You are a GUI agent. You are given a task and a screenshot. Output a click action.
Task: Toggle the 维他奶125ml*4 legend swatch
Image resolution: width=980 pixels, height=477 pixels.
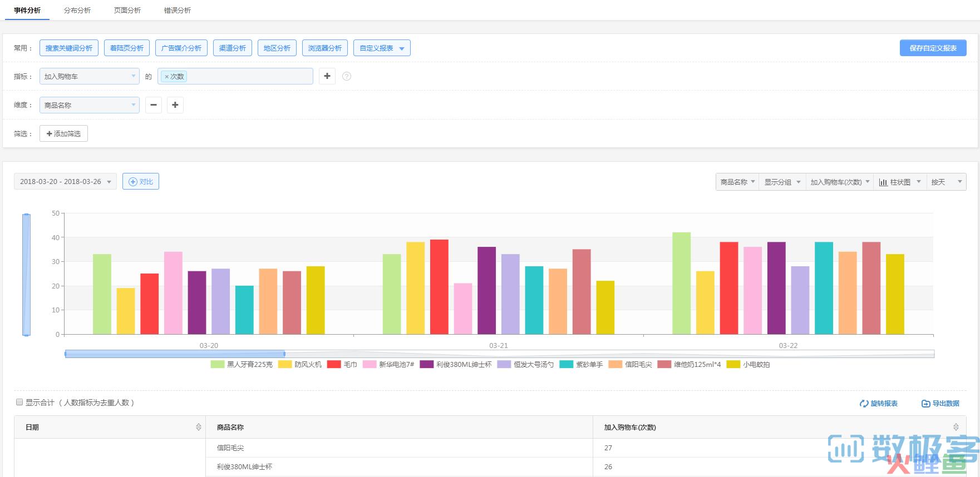664,364
